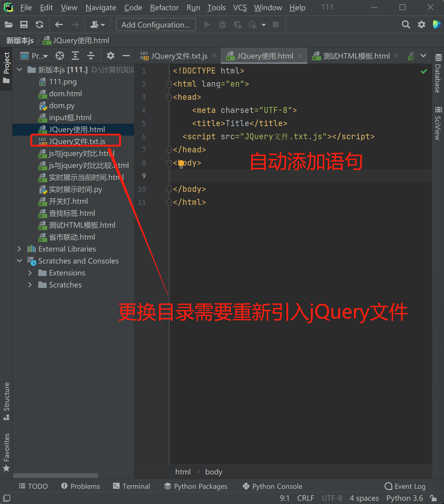The image size is (444, 504).
Task: Open the Event Log
Action: click(x=405, y=486)
